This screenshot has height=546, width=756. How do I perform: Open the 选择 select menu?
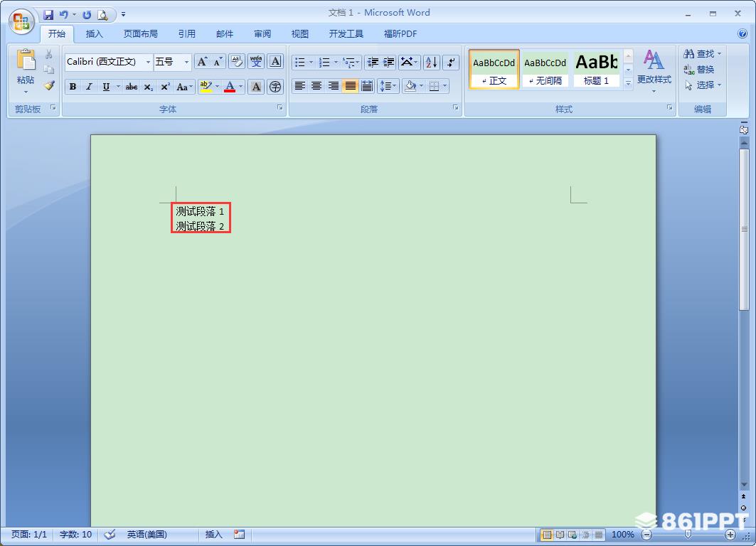703,85
